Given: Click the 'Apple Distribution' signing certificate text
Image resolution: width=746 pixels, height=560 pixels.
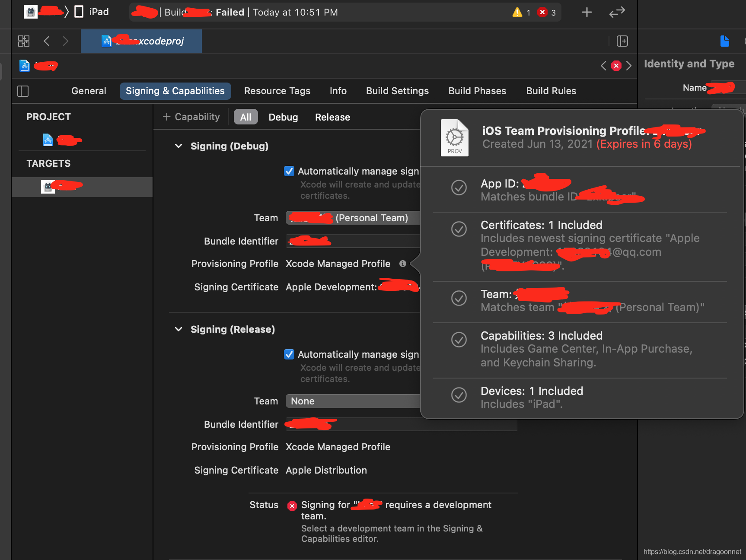Looking at the screenshot, I should 326,470.
